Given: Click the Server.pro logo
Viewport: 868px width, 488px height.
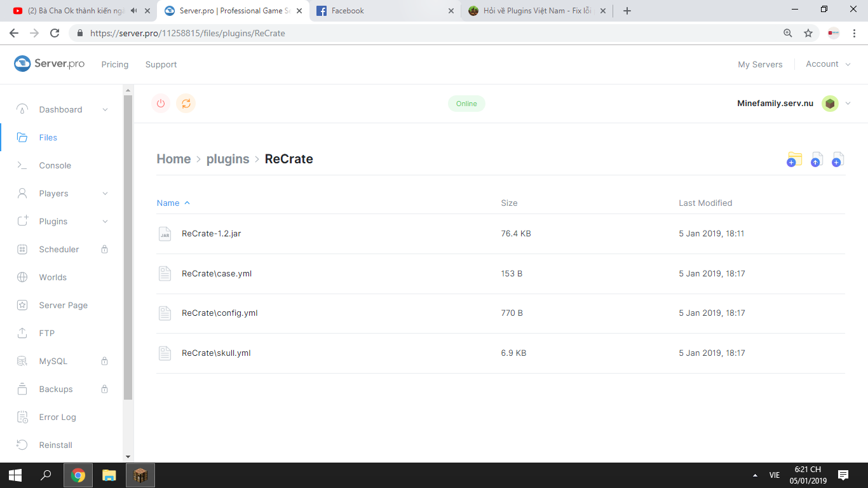Looking at the screenshot, I should click(x=50, y=64).
